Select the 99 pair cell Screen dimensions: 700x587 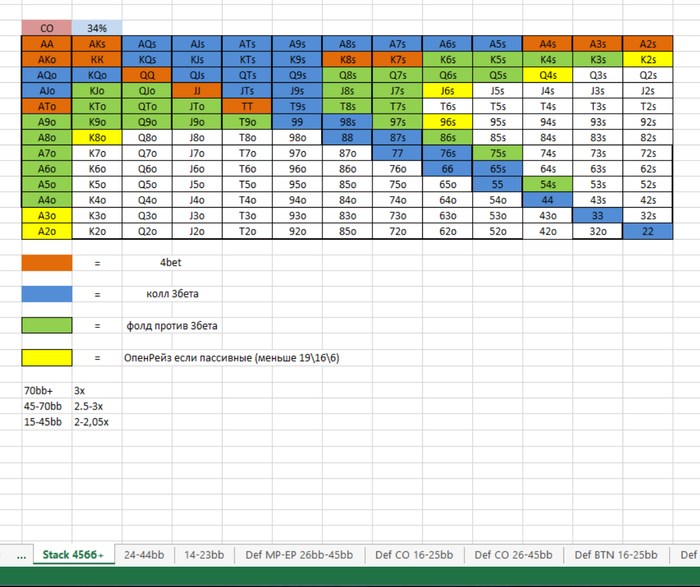(297, 122)
